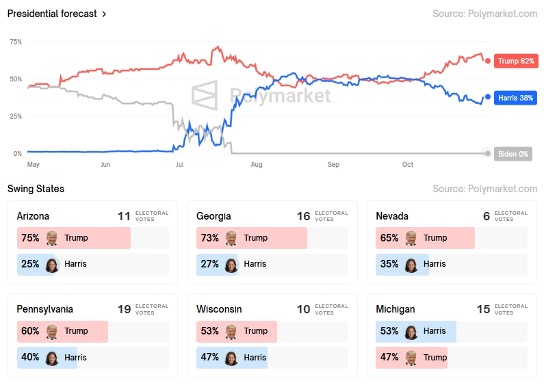Viewport: 544px width, 384px height.
Task: Click Harris's avatar in Wisconsin card
Action: click(231, 358)
